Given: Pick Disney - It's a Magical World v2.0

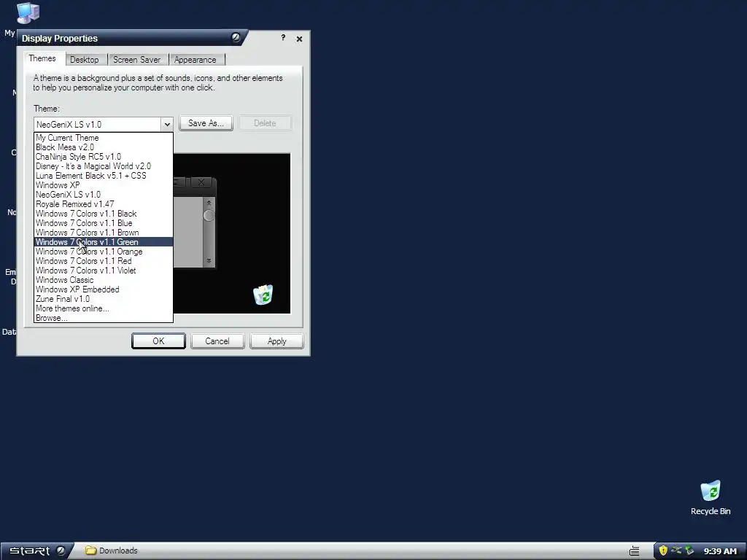Looking at the screenshot, I should pos(104,166).
